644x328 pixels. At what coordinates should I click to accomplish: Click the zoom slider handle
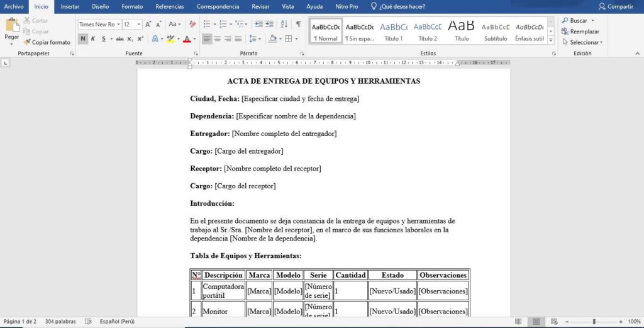click(594, 322)
